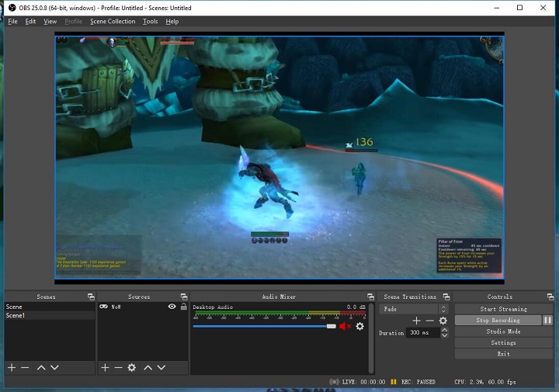Viewport: 559px width, 392px height.
Task: Open Settings from Controls panel
Action: [503, 342]
